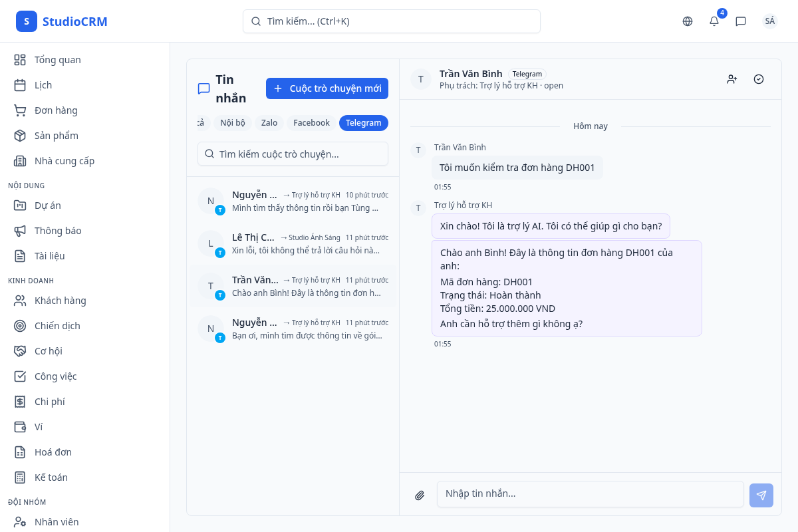The height and width of the screenshot is (532, 798).
Task: Switch to Zalo filter tab
Action: [269, 123]
